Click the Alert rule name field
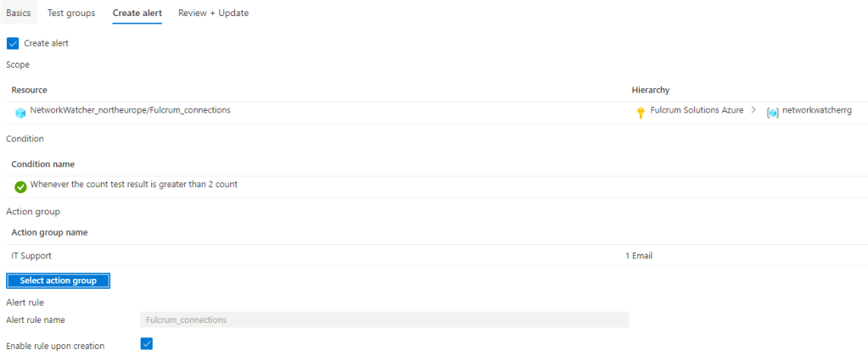The image size is (868, 361). tap(384, 319)
